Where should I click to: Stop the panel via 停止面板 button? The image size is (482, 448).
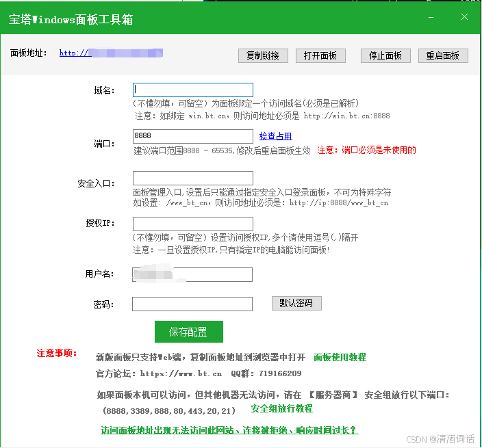click(x=385, y=55)
